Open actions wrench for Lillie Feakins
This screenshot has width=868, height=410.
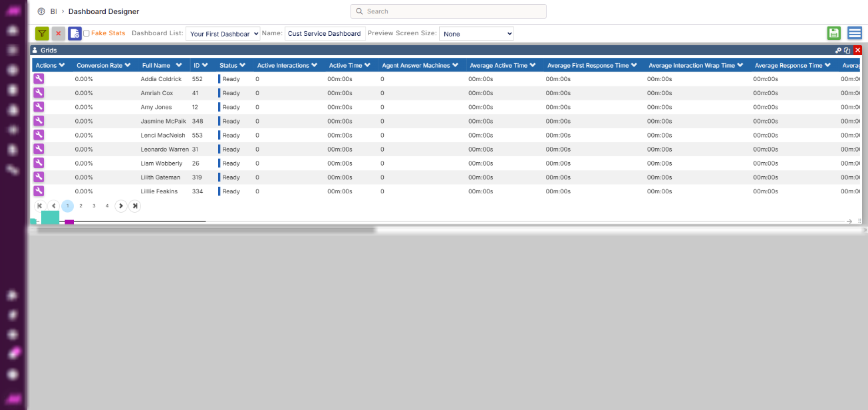tap(39, 191)
